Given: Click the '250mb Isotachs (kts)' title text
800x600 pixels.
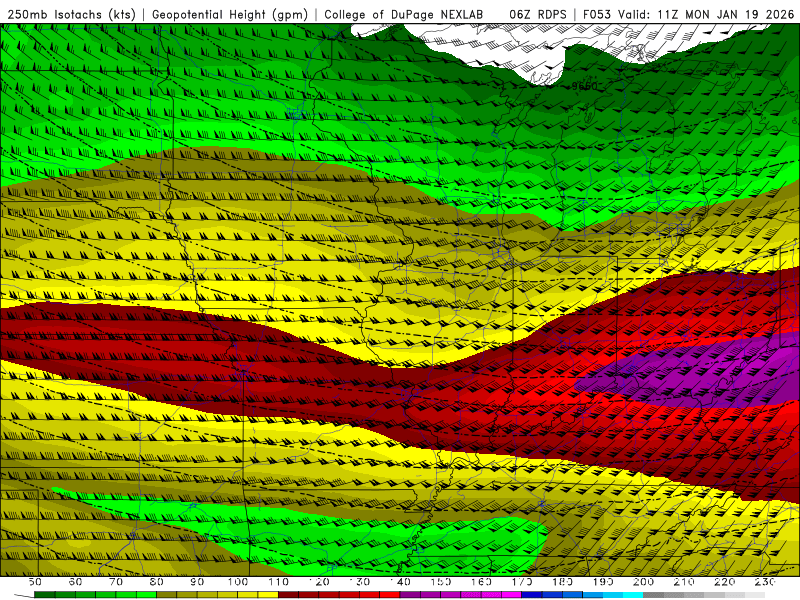Looking at the screenshot, I should click(72, 14).
